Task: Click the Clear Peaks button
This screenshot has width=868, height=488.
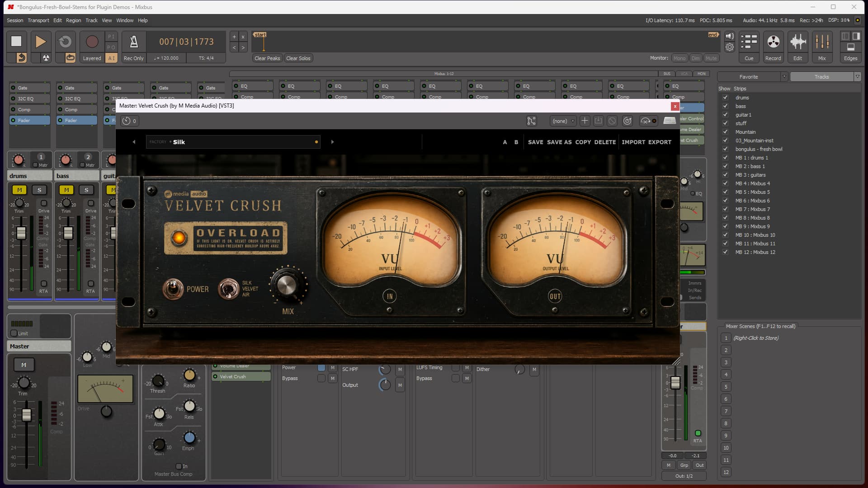Action: (267, 58)
